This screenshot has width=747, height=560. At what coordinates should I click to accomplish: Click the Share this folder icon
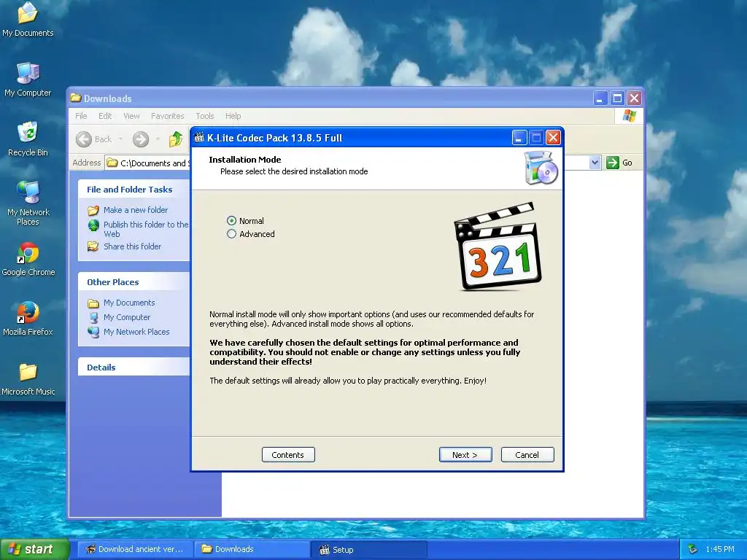tap(93, 246)
